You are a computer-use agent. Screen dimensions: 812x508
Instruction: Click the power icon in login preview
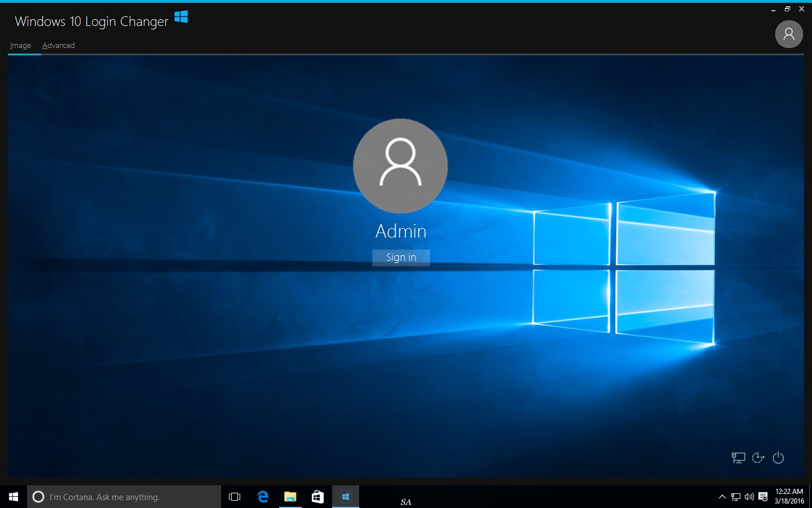tap(778, 458)
